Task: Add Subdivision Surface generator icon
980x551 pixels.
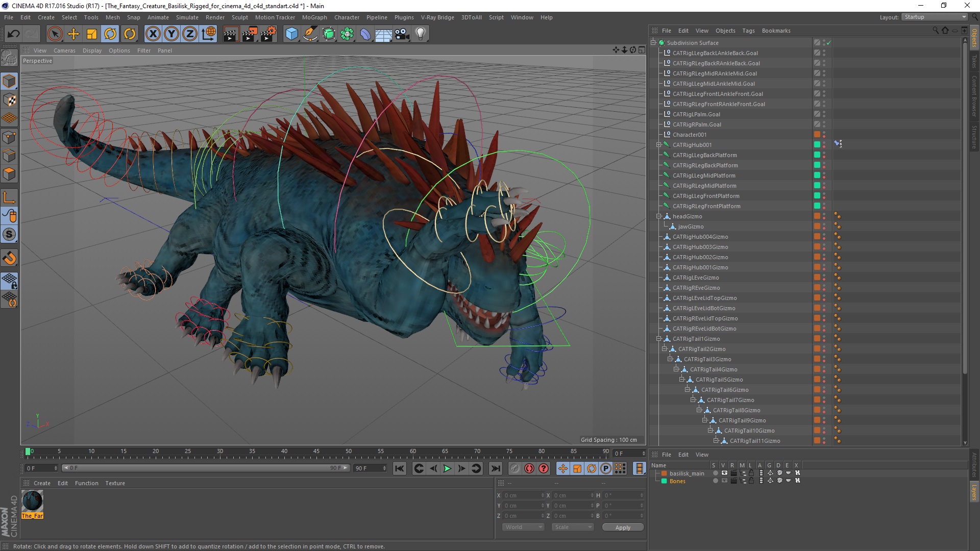Action: [x=329, y=34]
